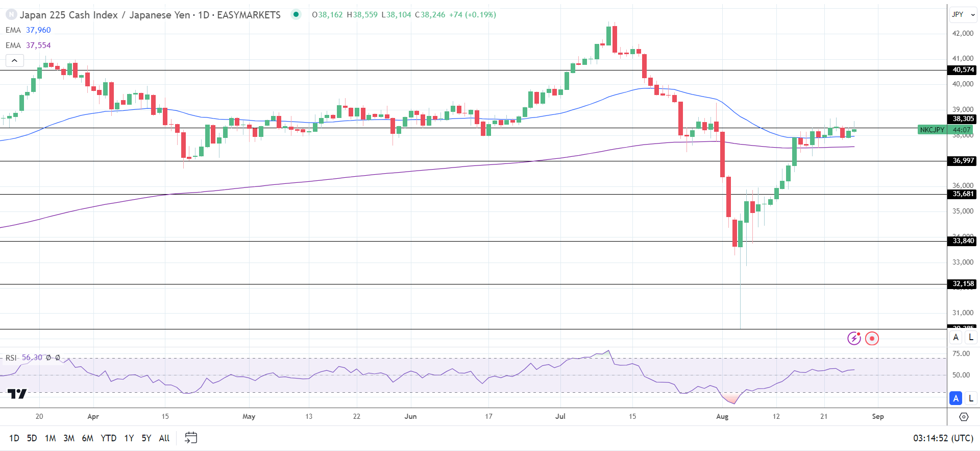This screenshot has height=451, width=980.
Task: Click the 36,997 price line label
Action: [963, 161]
